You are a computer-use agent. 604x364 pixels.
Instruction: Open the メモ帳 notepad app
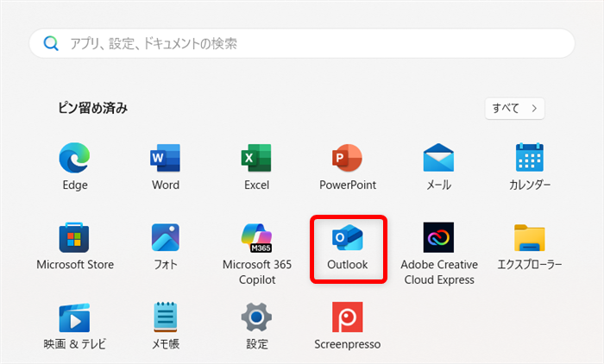(x=166, y=318)
